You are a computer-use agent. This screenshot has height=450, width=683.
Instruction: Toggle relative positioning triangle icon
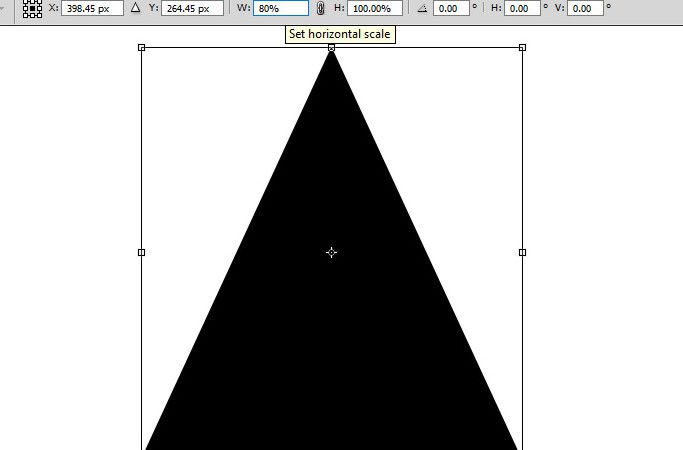point(135,8)
